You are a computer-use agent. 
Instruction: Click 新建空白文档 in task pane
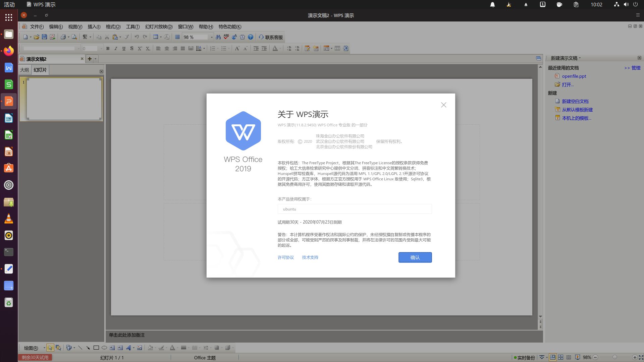point(575,101)
